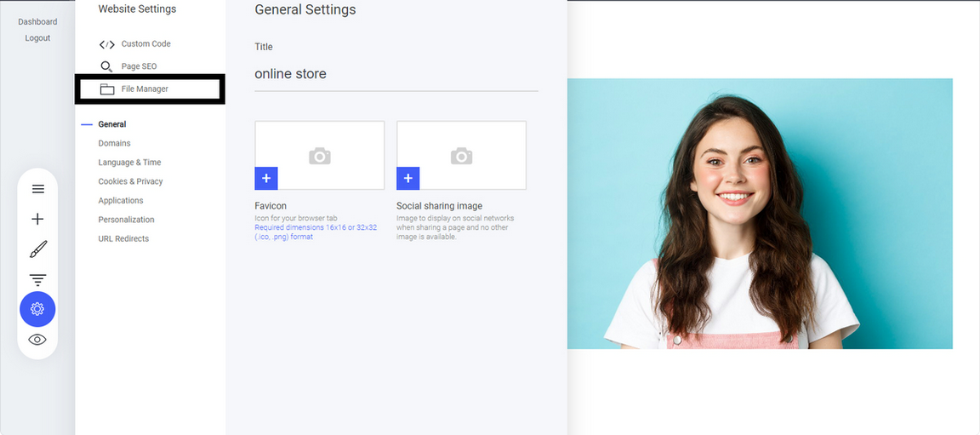Click the Social sharing image label
This screenshot has height=435, width=980.
coord(439,206)
